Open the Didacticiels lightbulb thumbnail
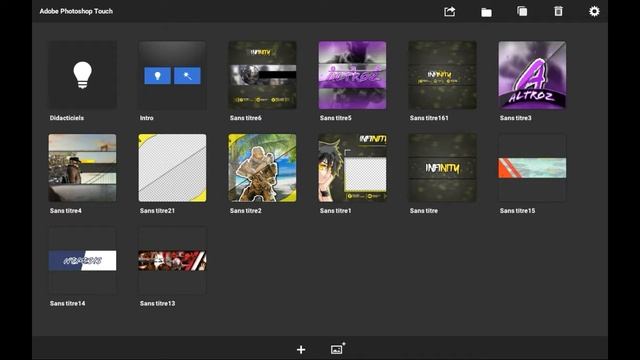The width and height of the screenshot is (640, 360). (x=82, y=75)
